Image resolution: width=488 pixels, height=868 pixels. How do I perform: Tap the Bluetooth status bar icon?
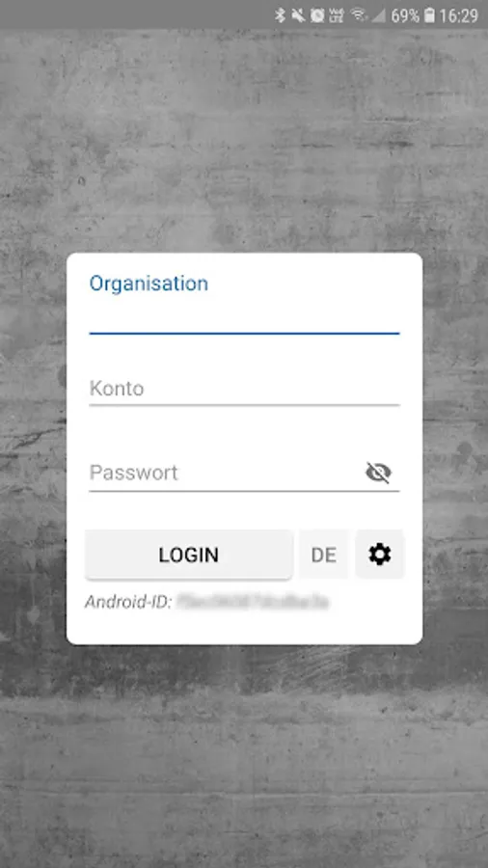pos(280,15)
